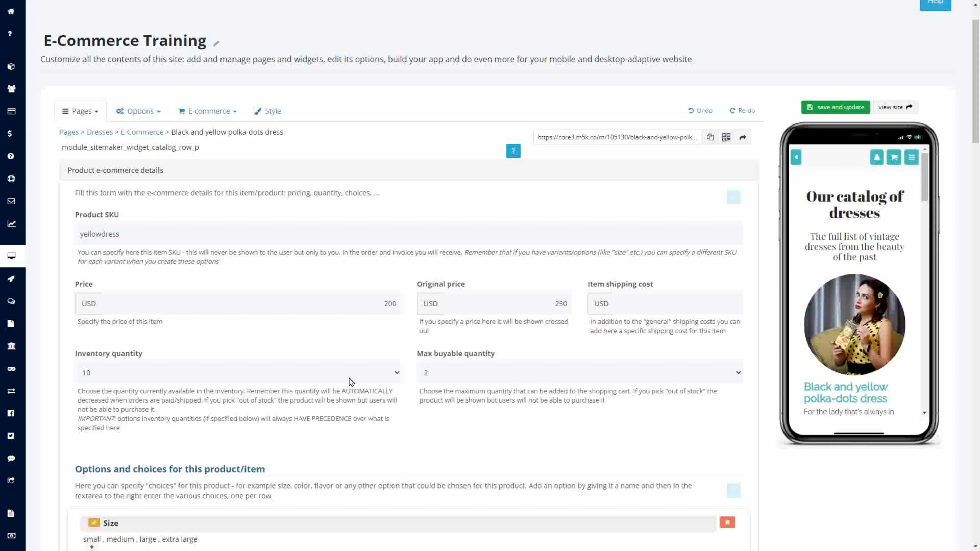Show the QR code for the page URL
The width and height of the screenshot is (980, 551).
coord(726,137)
